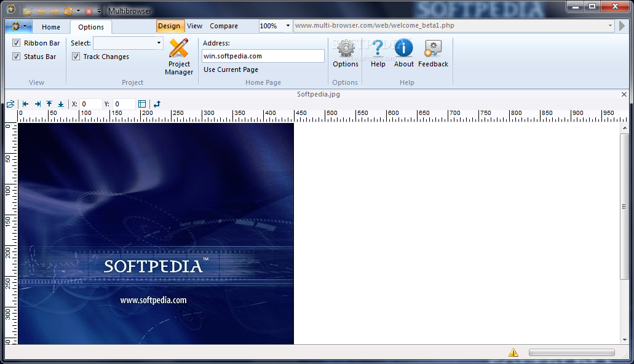Align image to bottom edge icon

tap(61, 104)
